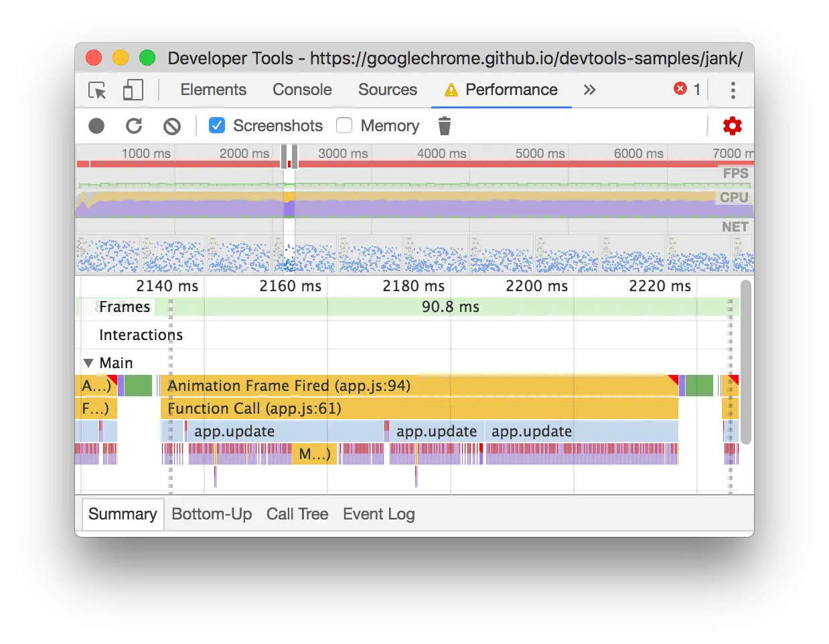
Task: Click the first app.update flame block
Action: click(285, 431)
